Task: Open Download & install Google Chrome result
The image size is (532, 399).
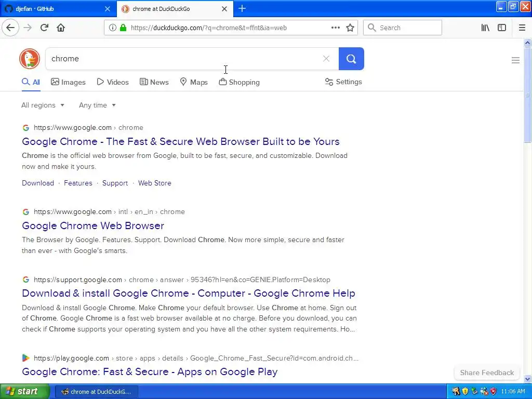Action: pos(188,293)
